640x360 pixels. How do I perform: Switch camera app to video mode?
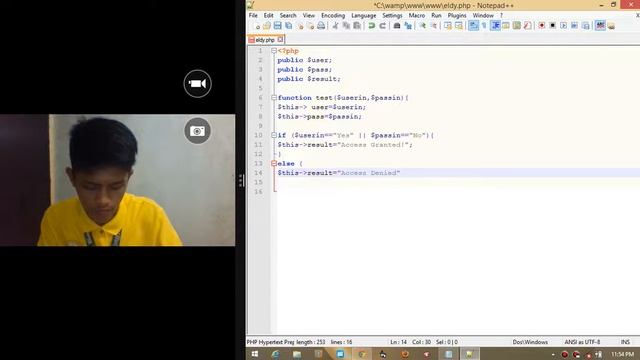pyautogui.click(x=198, y=84)
